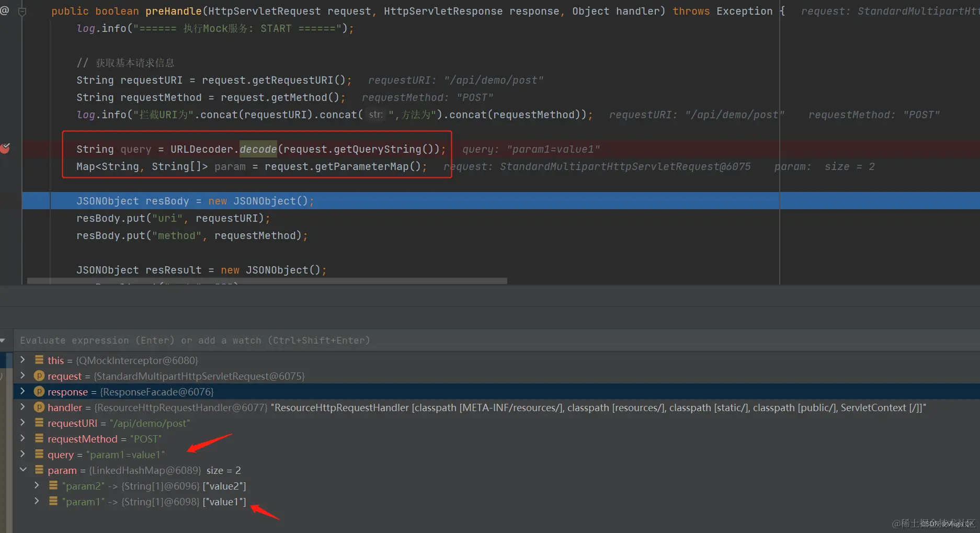The height and width of the screenshot is (533, 980).
Task: Click the parameter icon beside 'response'
Action: (39, 391)
